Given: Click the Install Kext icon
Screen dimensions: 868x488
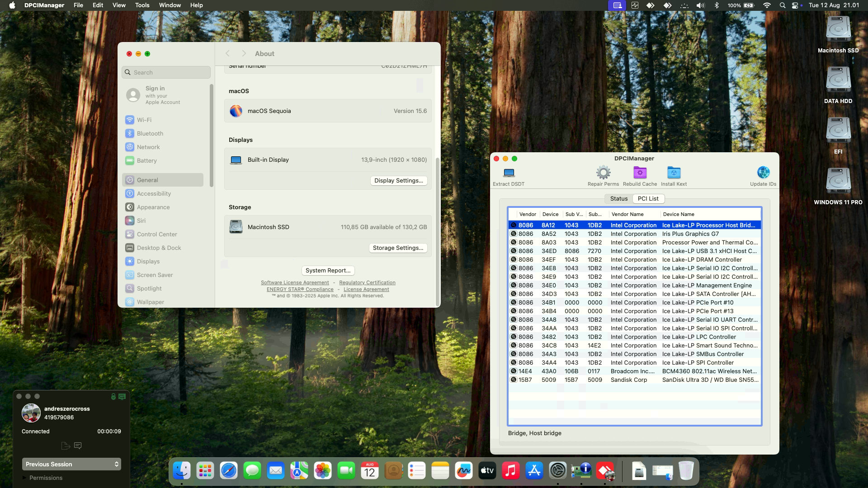Looking at the screenshot, I should tap(674, 173).
